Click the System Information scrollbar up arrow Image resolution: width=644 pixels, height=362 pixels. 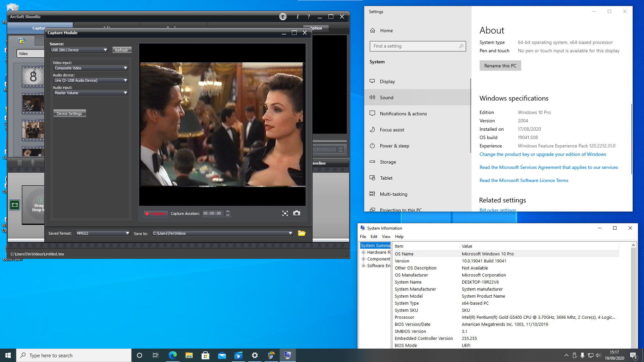pyautogui.click(x=633, y=245)
